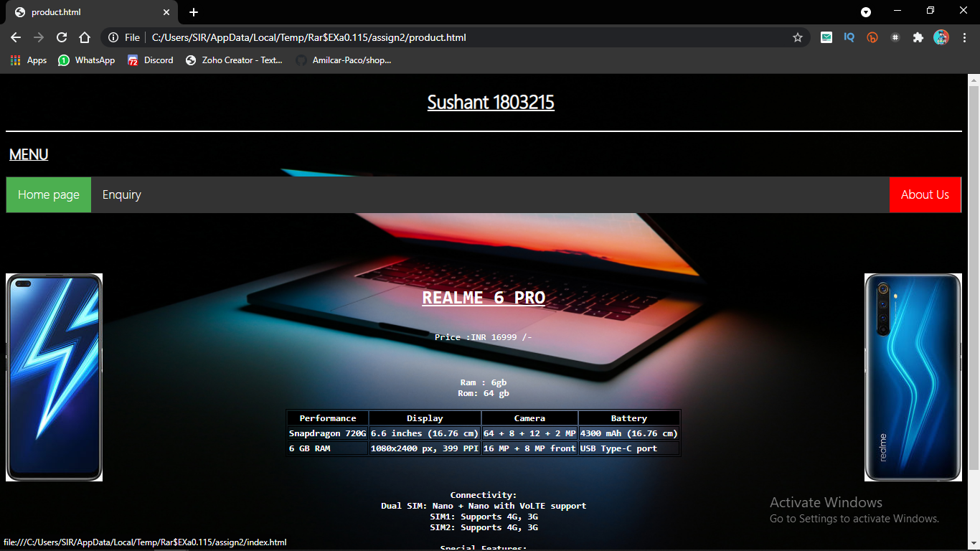980x551 pixels.
Task: Restore down the Chrome window
Action: (930, 11)
